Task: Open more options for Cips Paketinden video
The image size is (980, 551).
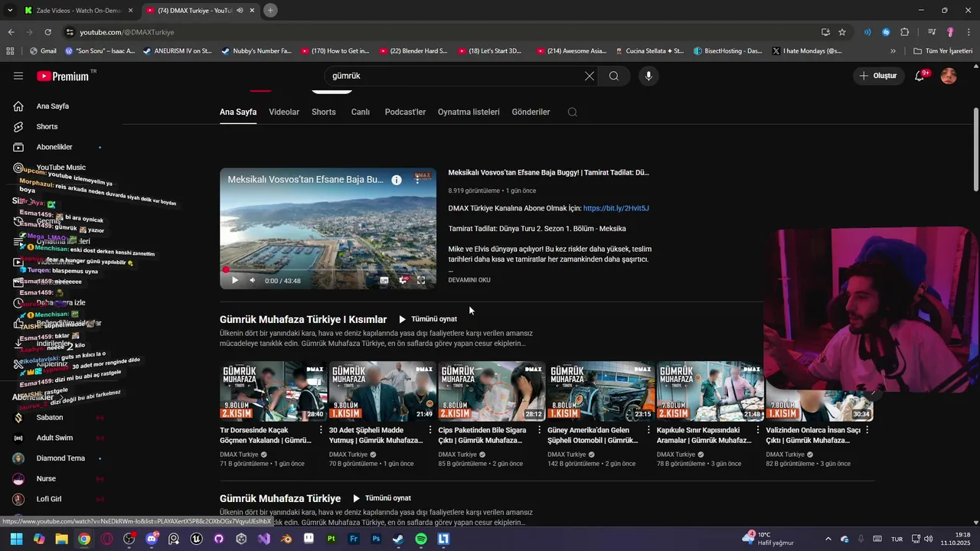Action: tap(540, 430)
